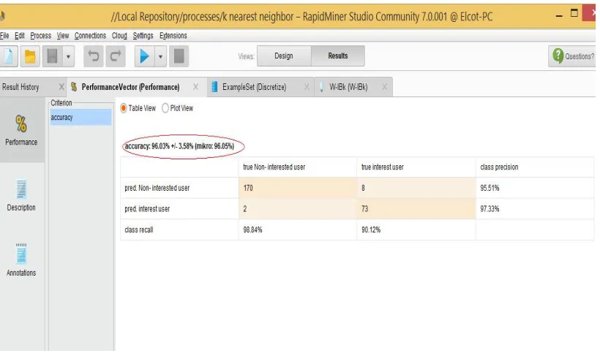Undo the last action with the undo arrow
The height and width of the screenshot is (364, 600).
tap(94, 56)
